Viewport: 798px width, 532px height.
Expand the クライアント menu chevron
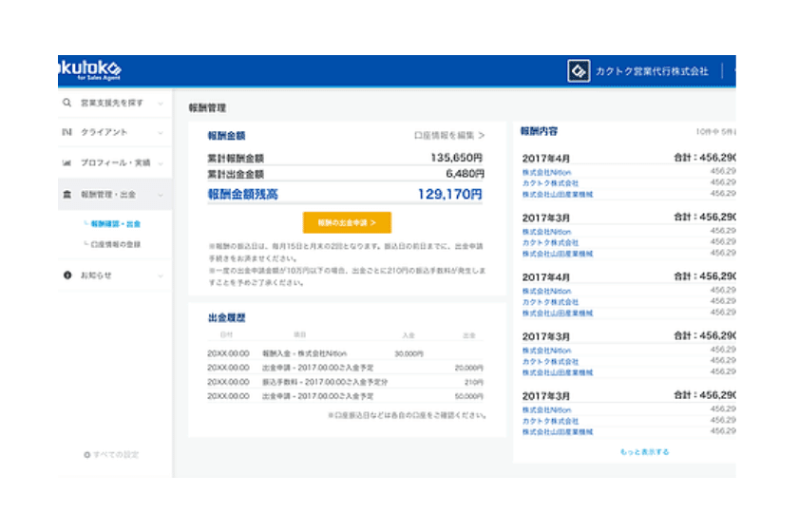point(161,132)
